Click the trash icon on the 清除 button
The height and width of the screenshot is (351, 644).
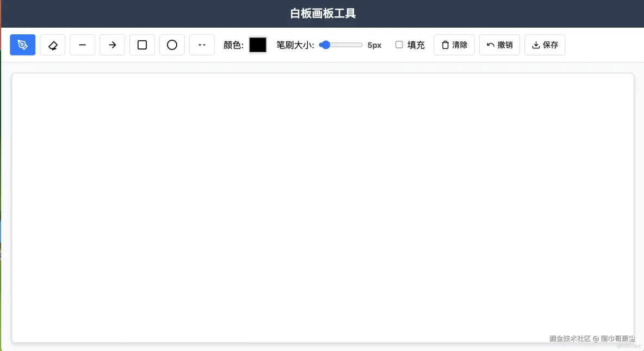click(x=444, y=45)
